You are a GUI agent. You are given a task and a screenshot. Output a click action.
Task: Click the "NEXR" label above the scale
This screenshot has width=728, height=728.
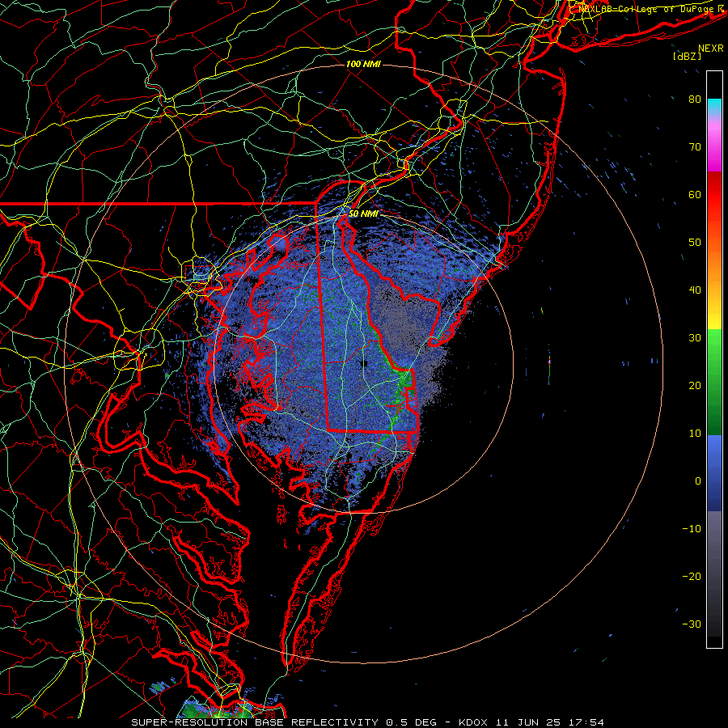tap(710, 49)
